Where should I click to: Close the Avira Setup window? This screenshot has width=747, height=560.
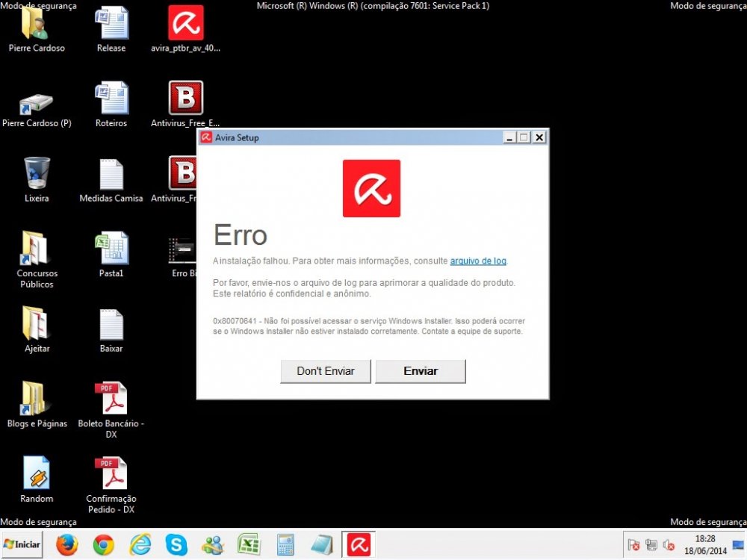click(539, 137)
